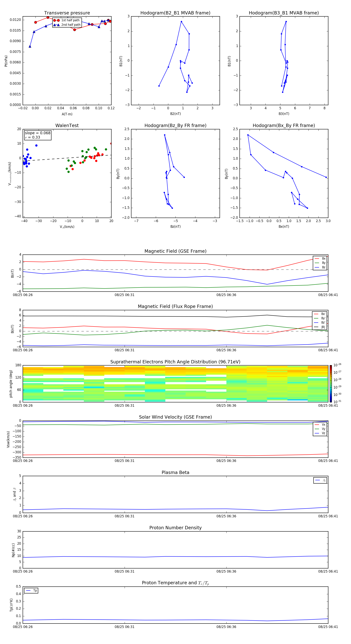Click '08/25 06:41' tick under Plasma Beta plot
351x644 pixels.
click(x=328, y=516)
